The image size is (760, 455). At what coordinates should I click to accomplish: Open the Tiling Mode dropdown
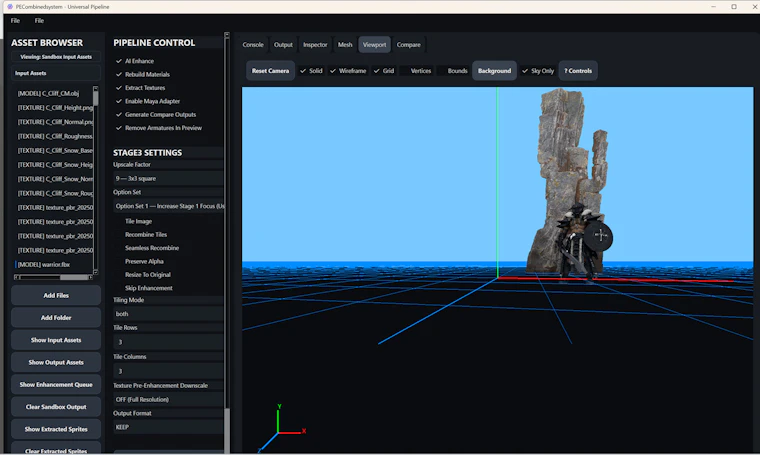click(x=168, y=314)
